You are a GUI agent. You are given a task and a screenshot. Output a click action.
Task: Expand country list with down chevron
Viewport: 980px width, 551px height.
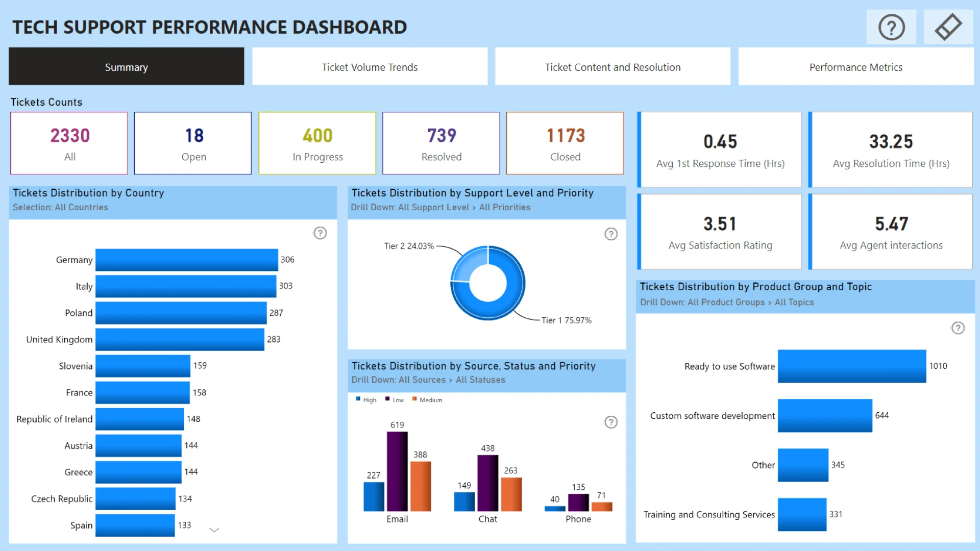[x=214, y=530]
